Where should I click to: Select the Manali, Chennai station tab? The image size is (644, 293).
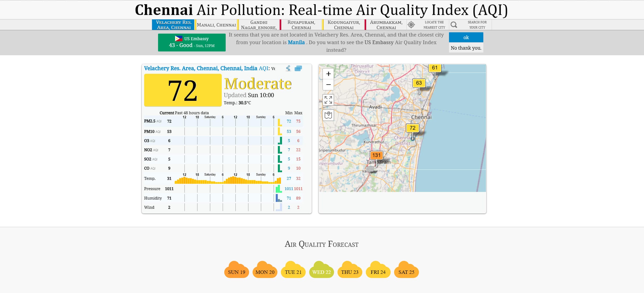tap(217, 25)
